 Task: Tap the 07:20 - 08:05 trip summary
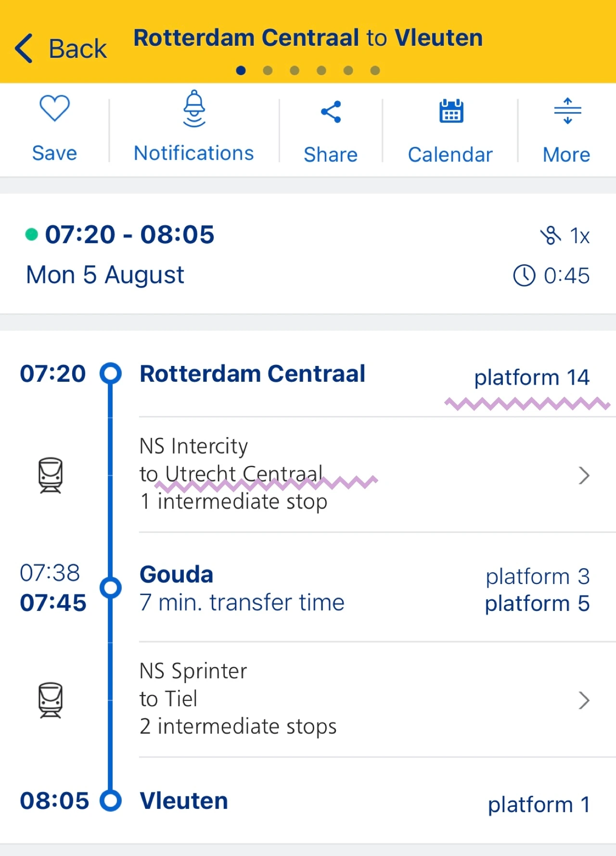pyautogui.click(x=129, y=235)
